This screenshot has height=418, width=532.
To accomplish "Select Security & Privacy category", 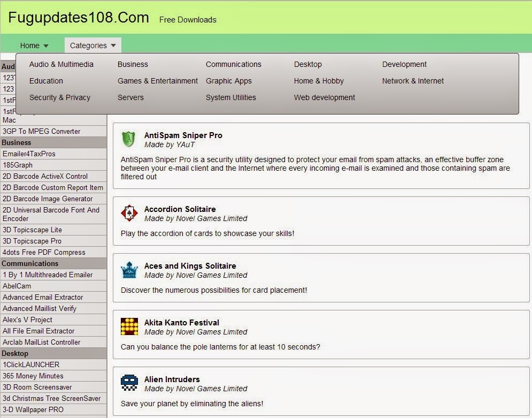I will (x=60, y=97).
